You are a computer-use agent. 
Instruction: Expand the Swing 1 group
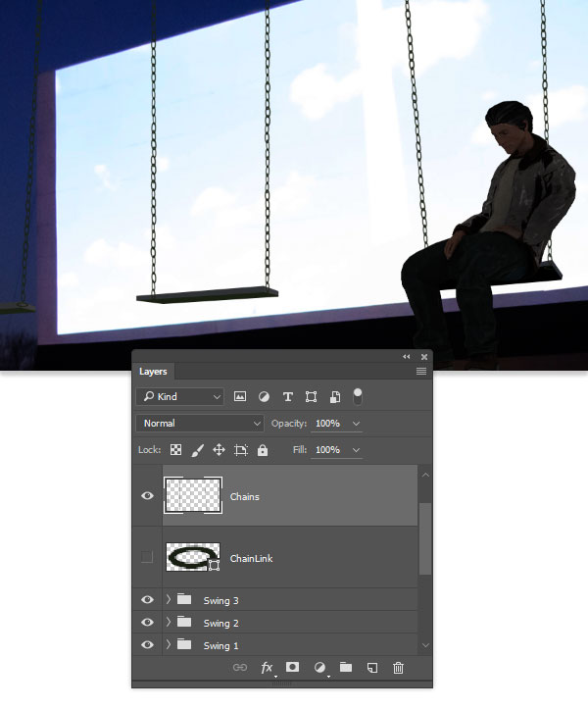[169, 644]
